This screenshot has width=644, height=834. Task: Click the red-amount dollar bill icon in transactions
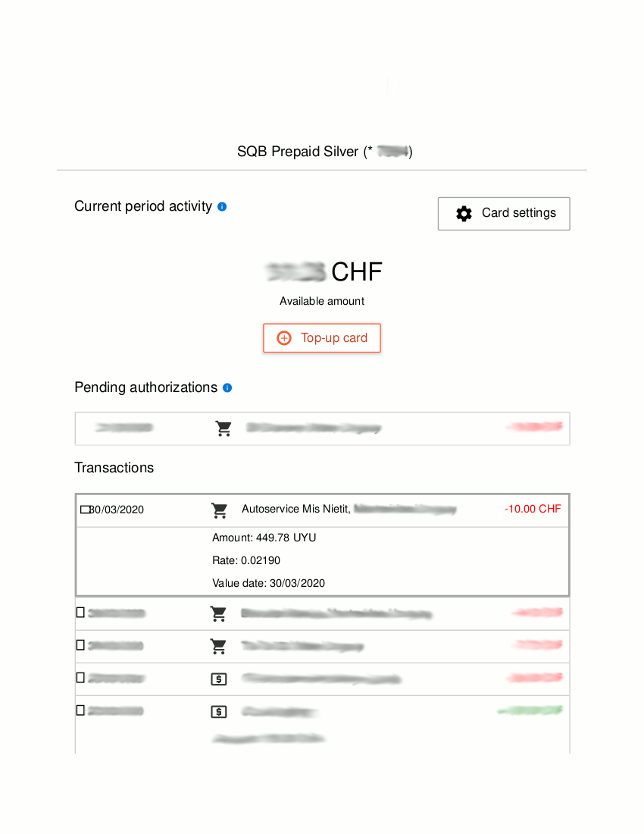click(218, 679)
